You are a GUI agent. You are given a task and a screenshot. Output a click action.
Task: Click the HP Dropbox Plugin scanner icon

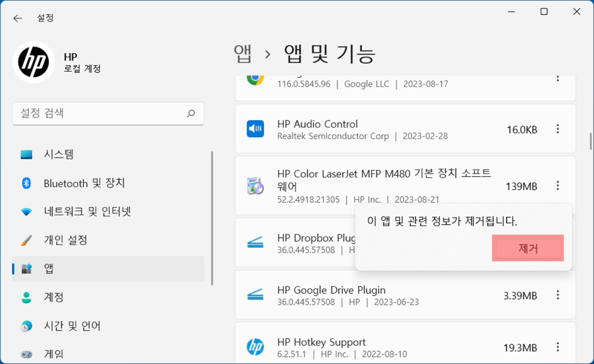[255, 243]
